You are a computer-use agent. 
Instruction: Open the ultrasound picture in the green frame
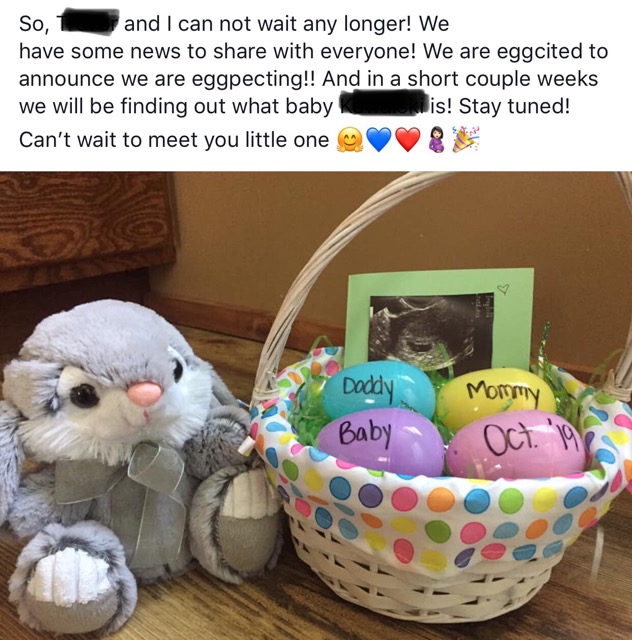[432, 331]
